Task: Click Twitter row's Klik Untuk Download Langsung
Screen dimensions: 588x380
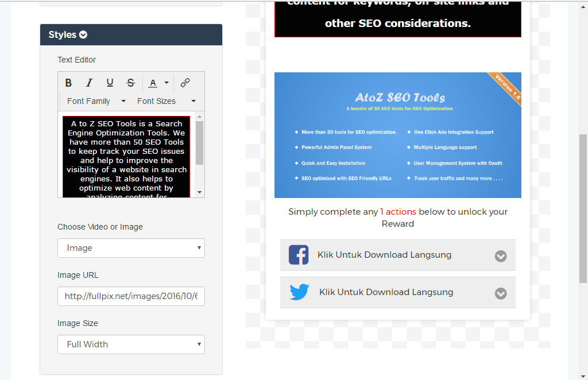Action: coord(386,292)
